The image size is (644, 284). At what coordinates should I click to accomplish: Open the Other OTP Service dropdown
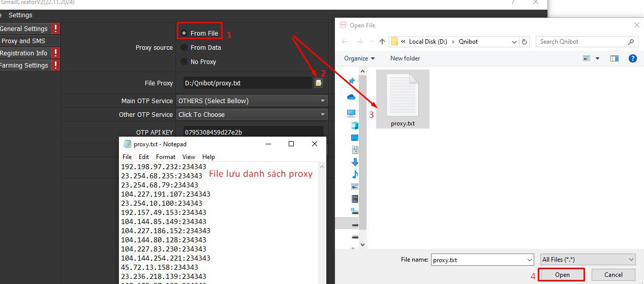tap(252, 114)
